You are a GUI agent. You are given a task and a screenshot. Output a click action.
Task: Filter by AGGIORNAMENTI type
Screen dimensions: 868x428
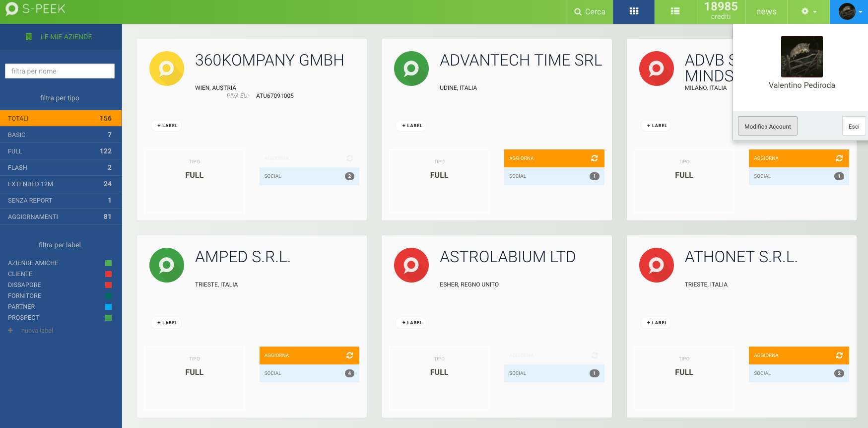(x=61, y=216)
